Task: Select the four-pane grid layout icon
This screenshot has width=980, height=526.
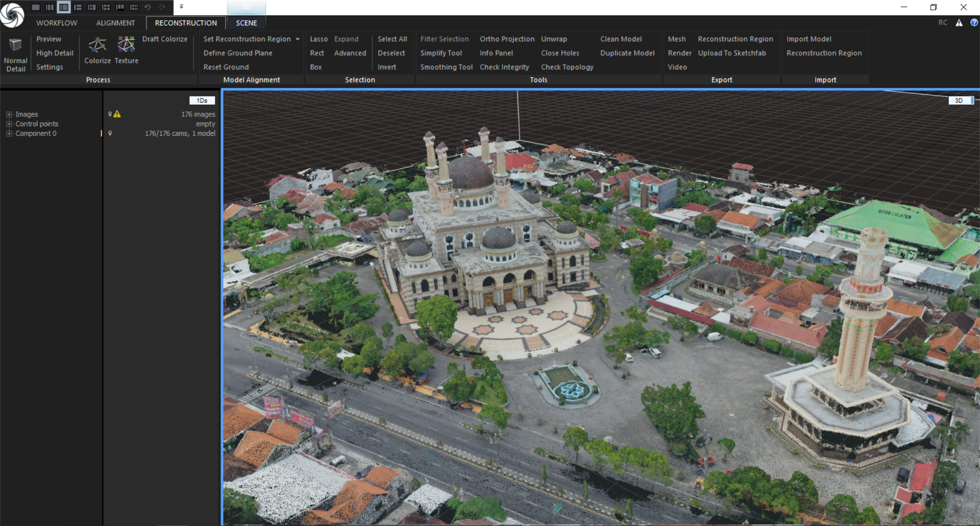Action: coord(106,7)
